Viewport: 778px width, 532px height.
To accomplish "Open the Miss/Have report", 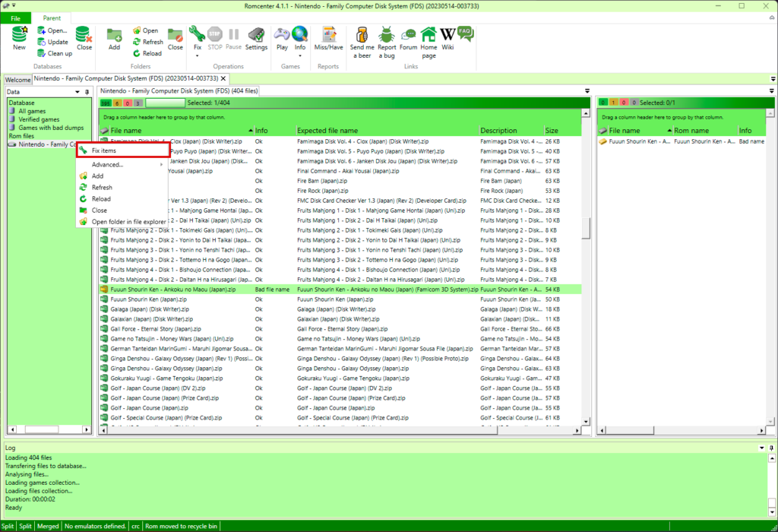I will click(328, 38).
